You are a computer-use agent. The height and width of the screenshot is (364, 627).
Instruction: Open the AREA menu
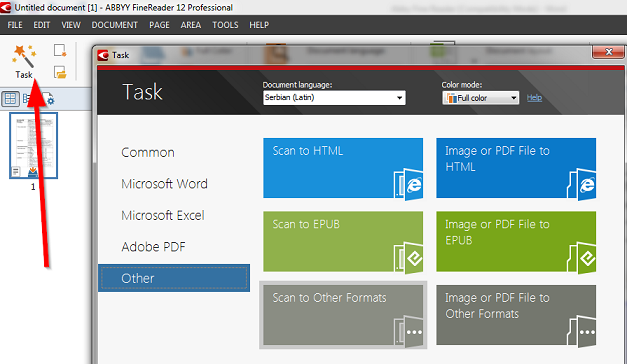click(x=191, y=25)
